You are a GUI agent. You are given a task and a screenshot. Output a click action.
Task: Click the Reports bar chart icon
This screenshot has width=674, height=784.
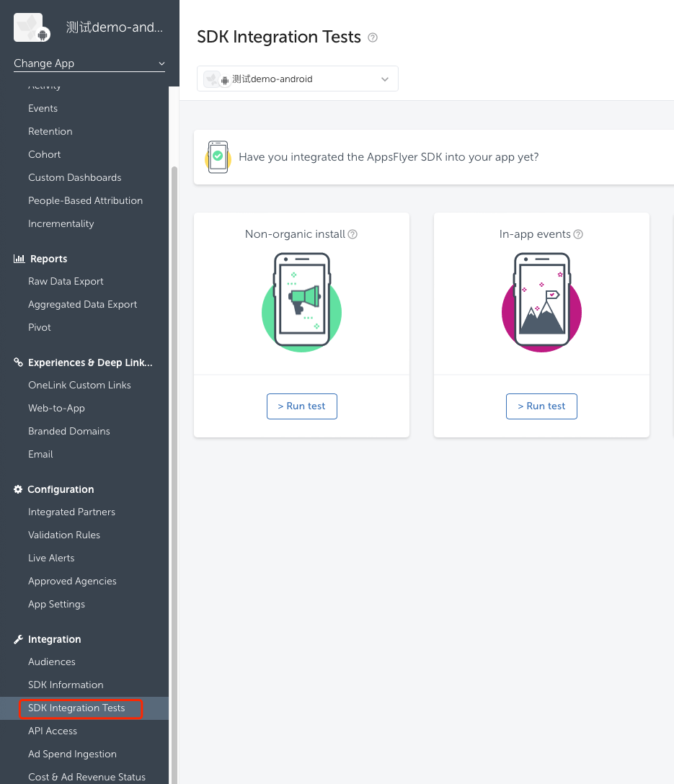19,259
